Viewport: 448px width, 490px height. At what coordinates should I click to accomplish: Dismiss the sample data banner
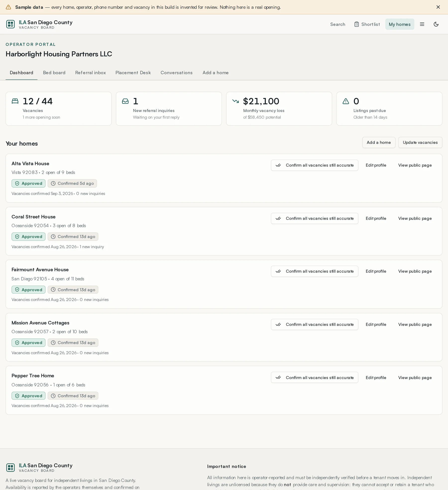pos(438,7)
